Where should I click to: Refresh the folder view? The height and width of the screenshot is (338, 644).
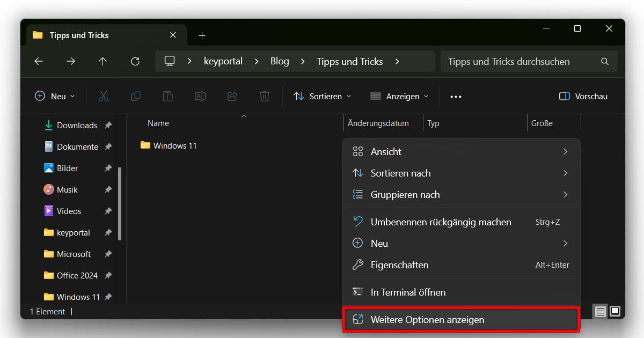(135, 61)
